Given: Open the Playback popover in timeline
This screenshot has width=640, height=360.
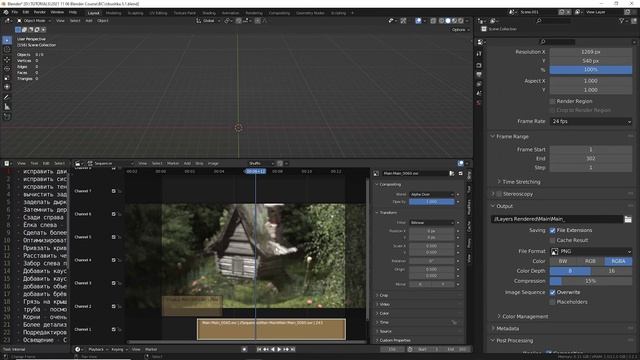Looking at the screenshot, I should click(x=97, y=349).
